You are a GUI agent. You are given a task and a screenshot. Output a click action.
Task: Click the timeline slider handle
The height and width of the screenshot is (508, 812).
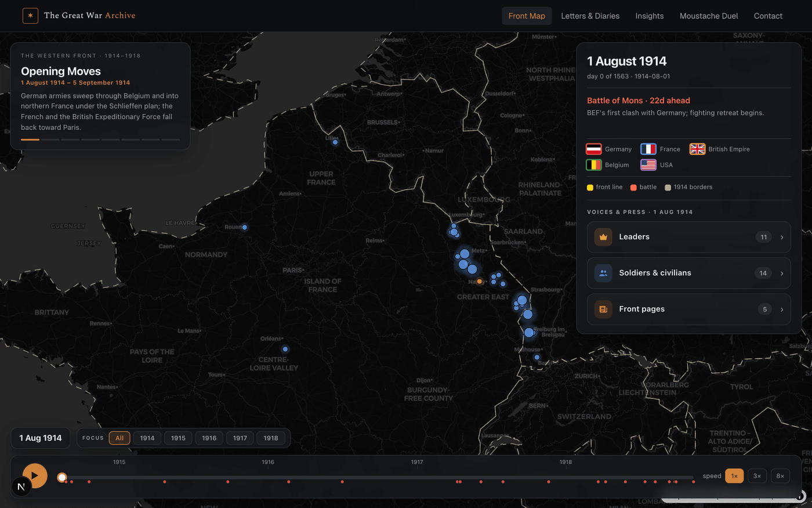click(x=61, y=477)
